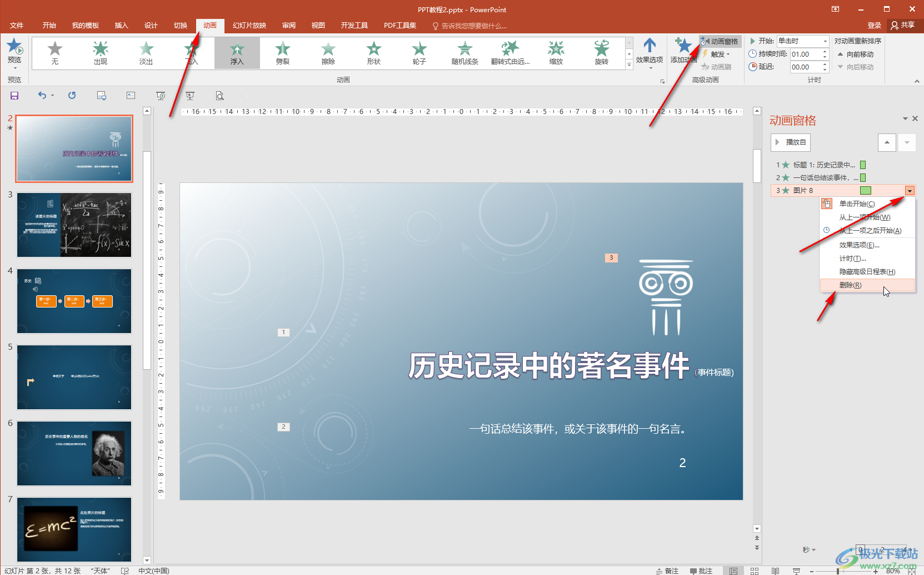The image size is (924, 575).
Task: Apply the 随机线条 (Random Bars) animation
Action: [465, 53]
